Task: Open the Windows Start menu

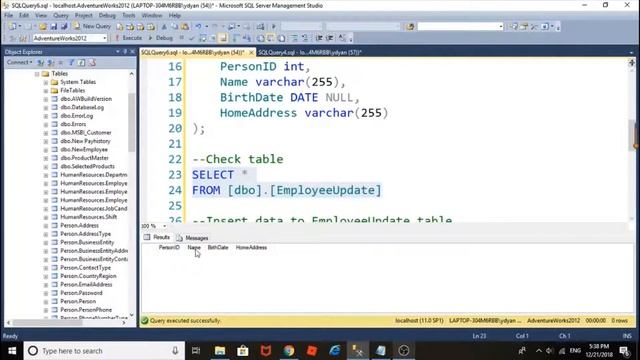Action: 12,351
